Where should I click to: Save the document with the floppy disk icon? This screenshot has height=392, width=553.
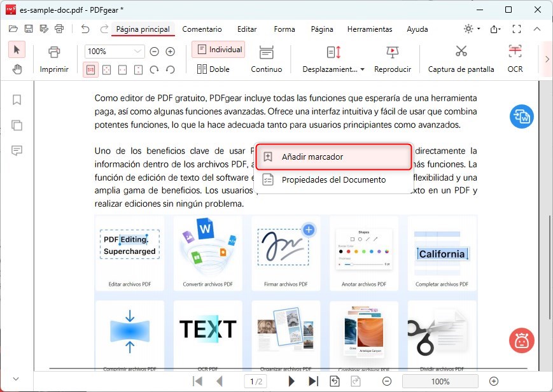click(29, 29)
